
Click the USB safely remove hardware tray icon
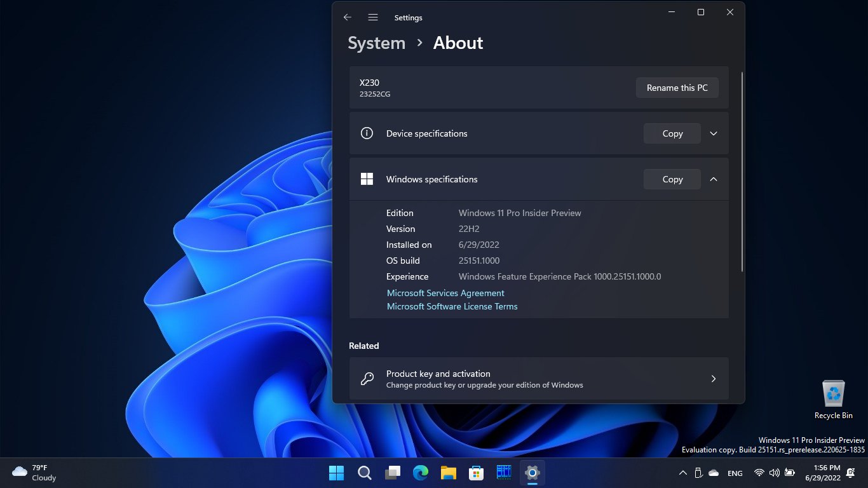698,473
